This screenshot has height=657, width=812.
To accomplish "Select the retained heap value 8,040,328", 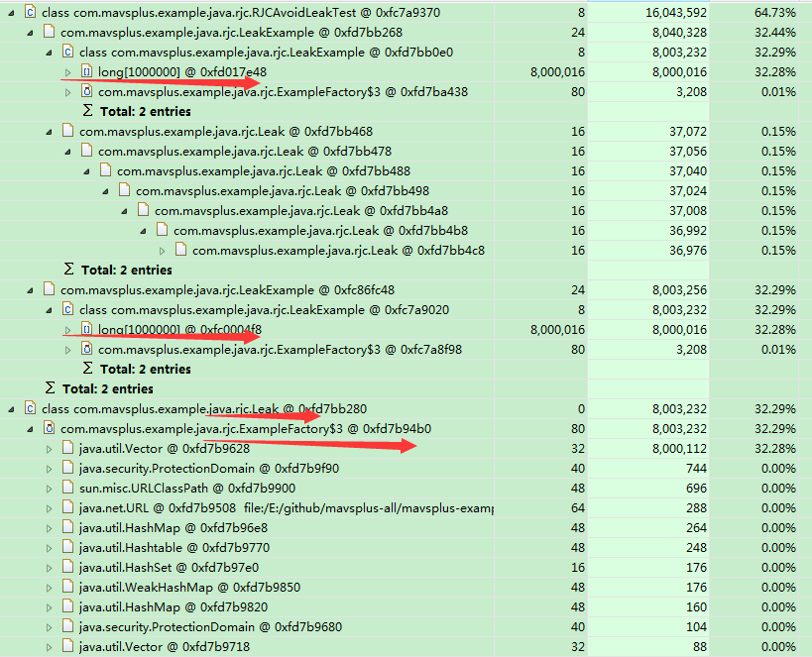I will coord(679,32).
